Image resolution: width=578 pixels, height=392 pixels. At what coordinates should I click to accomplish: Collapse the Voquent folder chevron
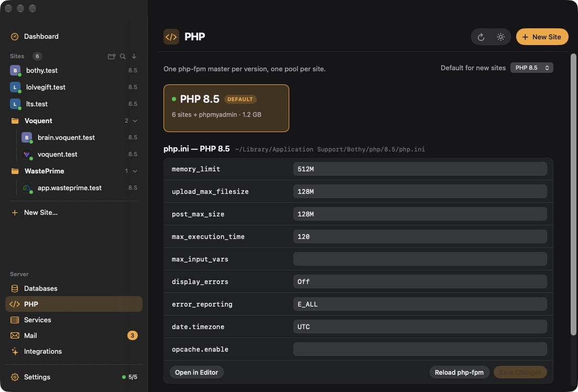click(135, 121)
